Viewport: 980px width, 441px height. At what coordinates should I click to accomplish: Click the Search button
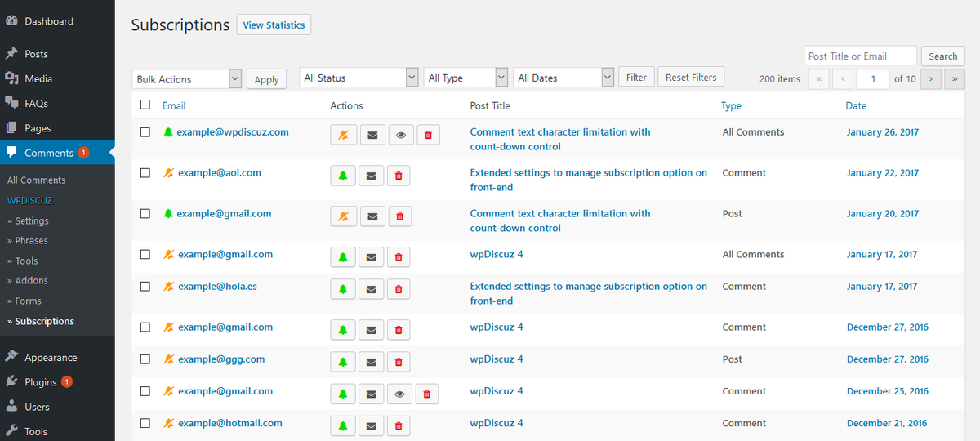942,56
